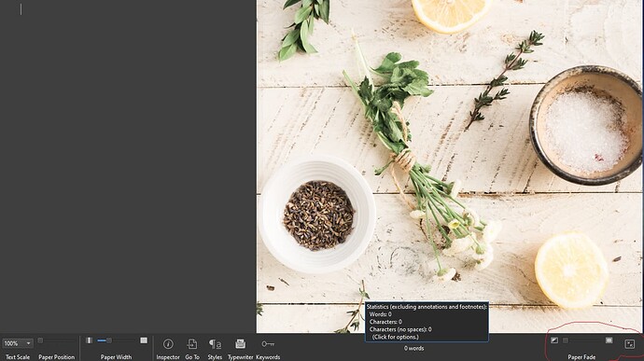The image size is (644, 361).
Task: Click the minimum paper fade icon
Action: tap(554, 340)
